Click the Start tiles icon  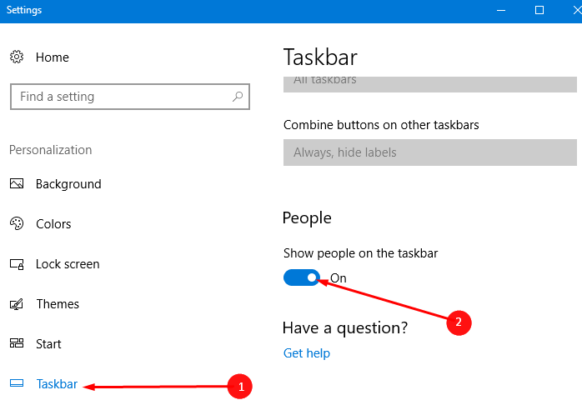click(17, 343)
